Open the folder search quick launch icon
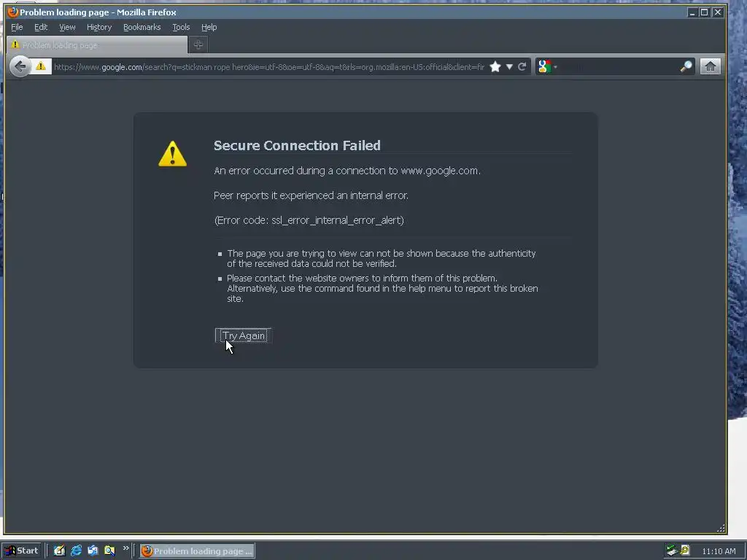Viewport: 747px width, 560px height. tap(109, 551)
